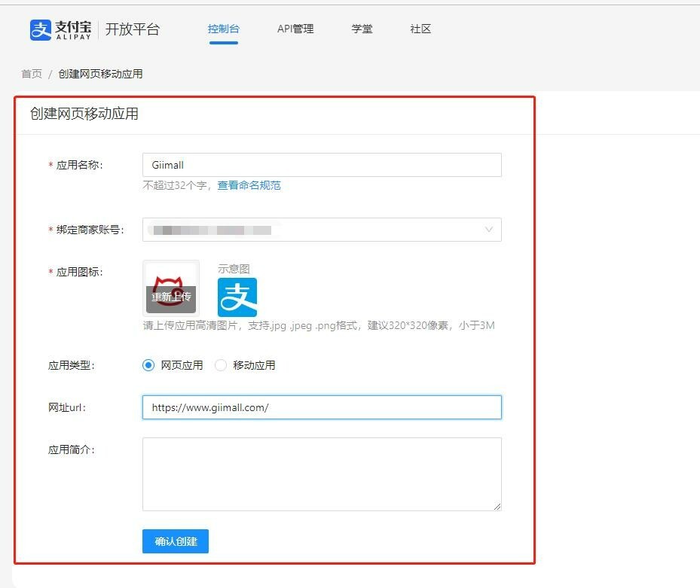
Task: Select the 移动应用 radio button
Action: pyautogui.click(x=221, y=365)
